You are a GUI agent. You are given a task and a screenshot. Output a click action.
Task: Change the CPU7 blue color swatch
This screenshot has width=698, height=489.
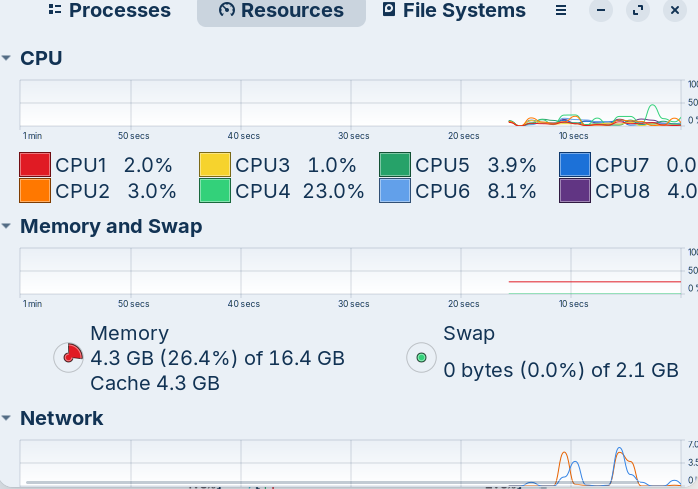click(x=575, y=165)
